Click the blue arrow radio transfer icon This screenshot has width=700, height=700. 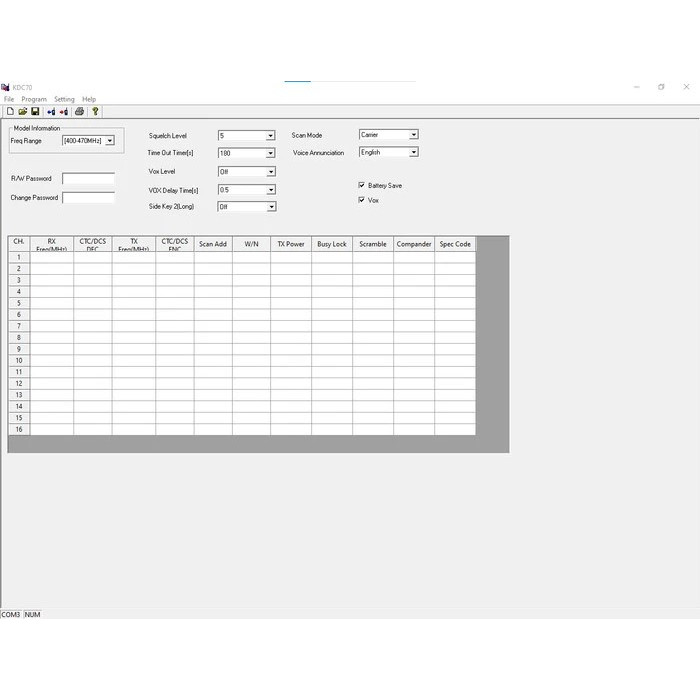[51, 111]
